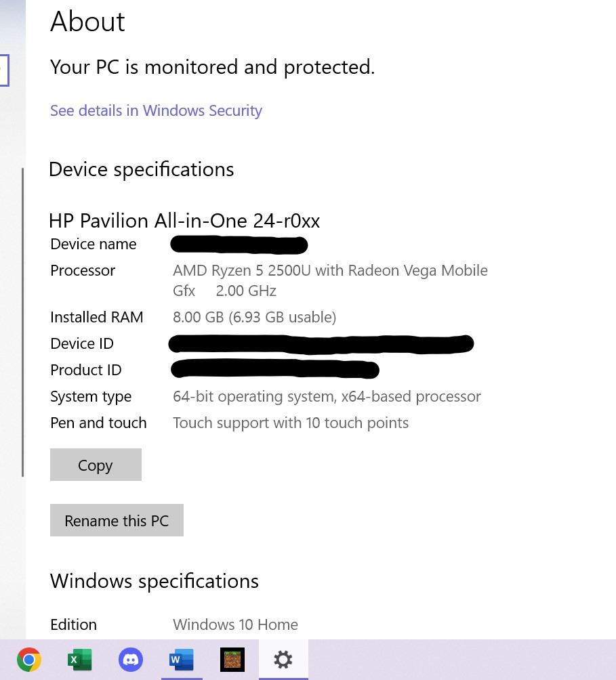Viewport: 616px width, 680px height.
Task: Launch Minecraft from the taskbar
Action: coord(232,659)
